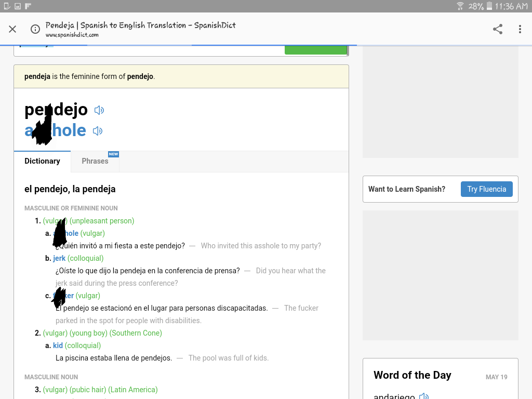Click the green search button
The width and height of the screenshot is (532, 399).
[316, 50]
